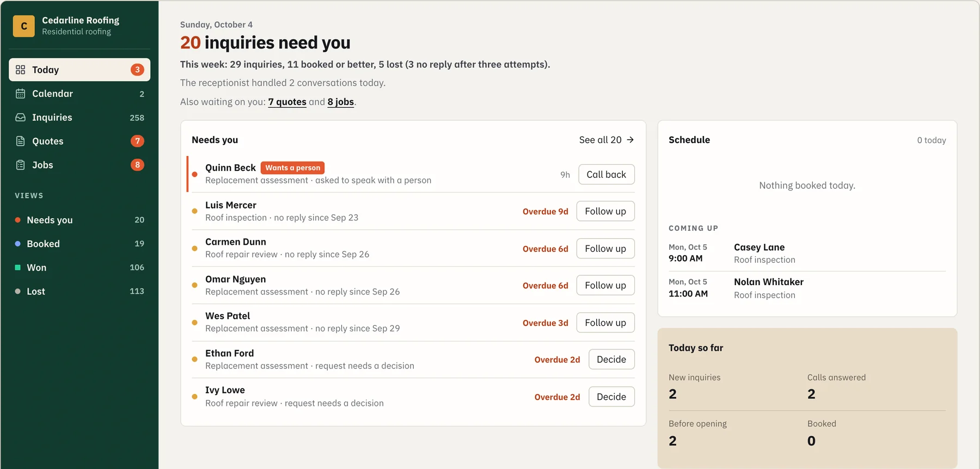Open Casey Lane's 9:00 AM appointment
Viewport: 980px width, 469px height.
click(x=807, y=254)
